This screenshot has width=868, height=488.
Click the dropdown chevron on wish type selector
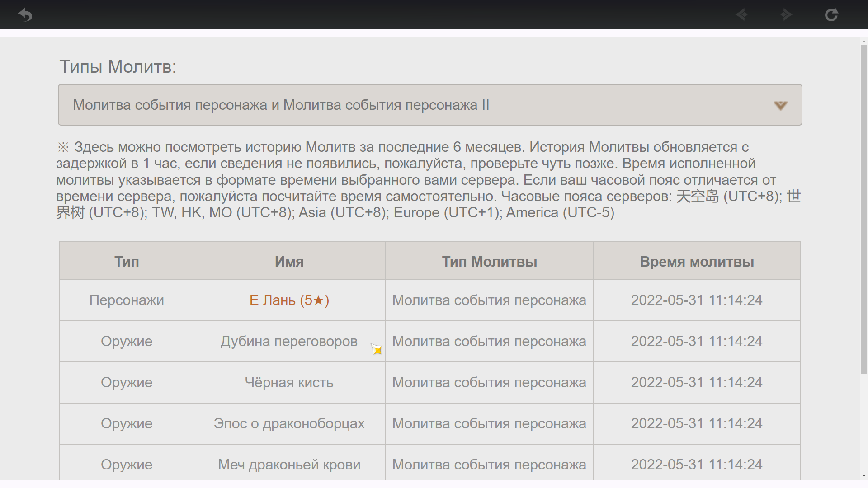tap(780, 105)
